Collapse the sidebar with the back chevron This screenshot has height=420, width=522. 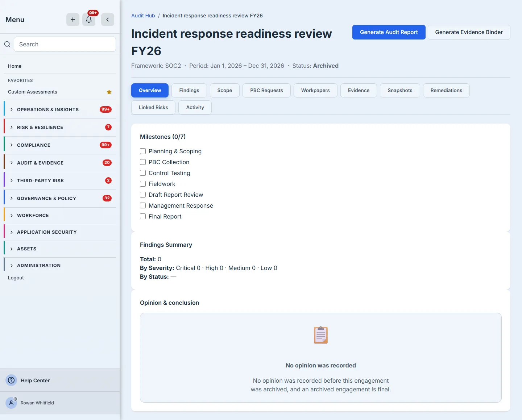point(108,20)
